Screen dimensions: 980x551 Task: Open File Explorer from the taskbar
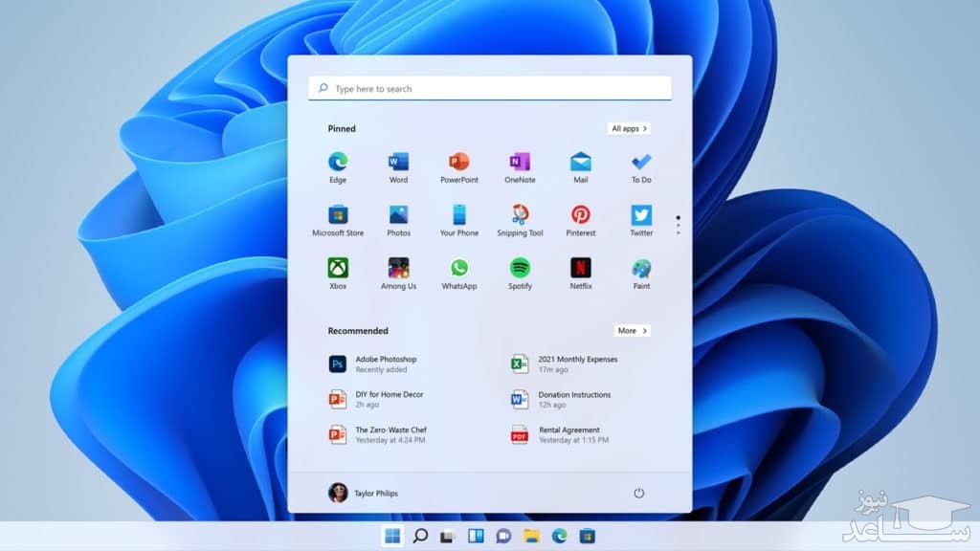coord(531,536)
